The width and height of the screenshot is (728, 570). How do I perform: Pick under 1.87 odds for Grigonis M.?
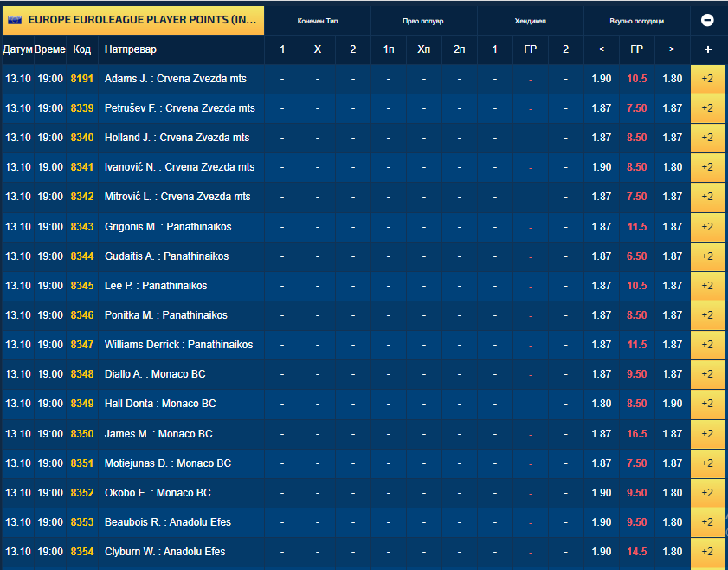602,227
